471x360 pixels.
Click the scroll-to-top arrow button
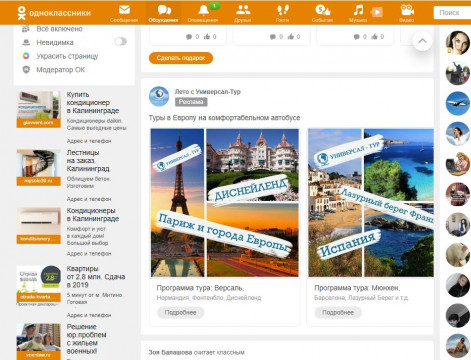(422, 41)
